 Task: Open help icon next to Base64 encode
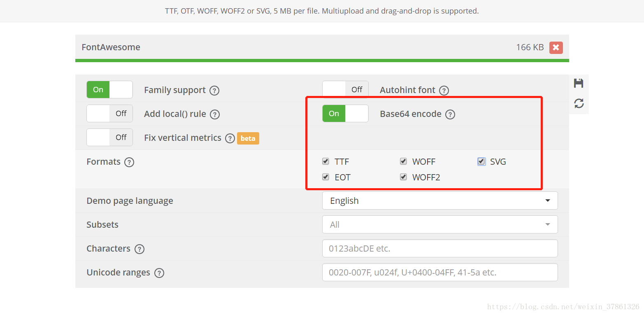pos(450,114)
